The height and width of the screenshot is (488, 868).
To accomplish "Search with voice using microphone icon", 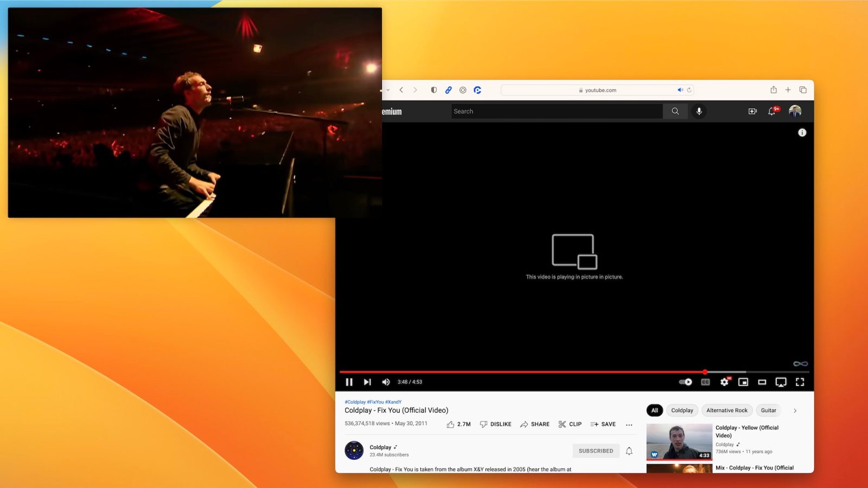I will [x=699, y=111].
